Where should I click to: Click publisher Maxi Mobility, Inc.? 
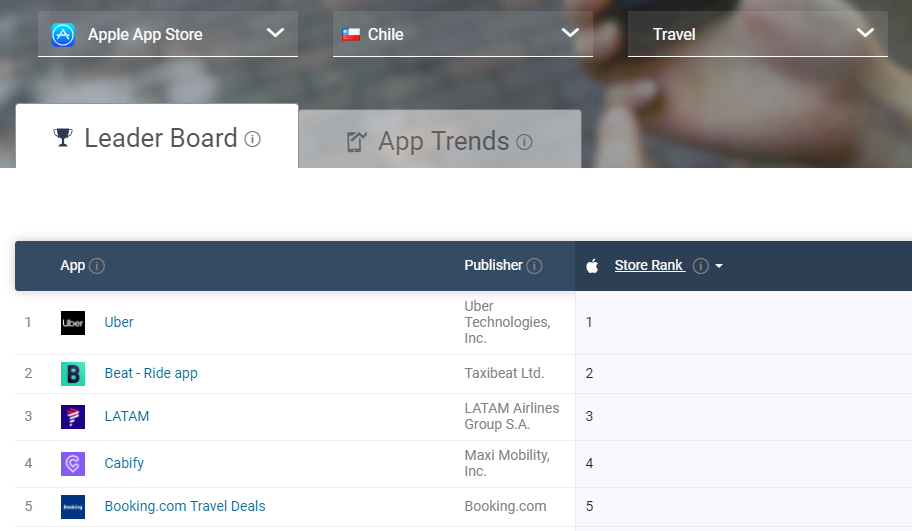[507, 463]
